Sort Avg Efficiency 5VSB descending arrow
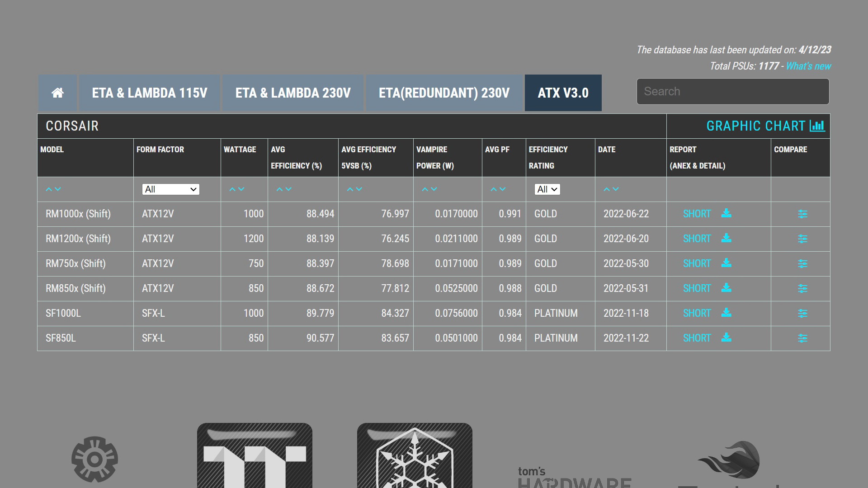This screenshot has height=488, width=868. point(359,189)
